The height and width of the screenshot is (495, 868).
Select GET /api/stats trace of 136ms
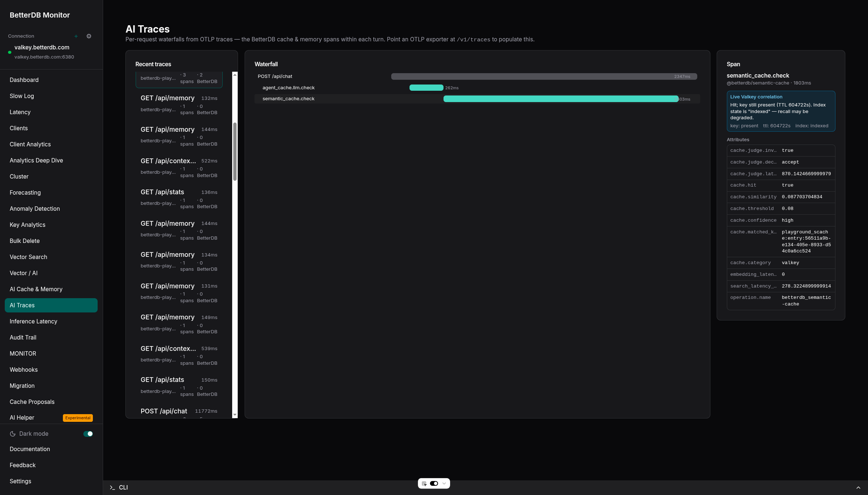click(179, 199)
